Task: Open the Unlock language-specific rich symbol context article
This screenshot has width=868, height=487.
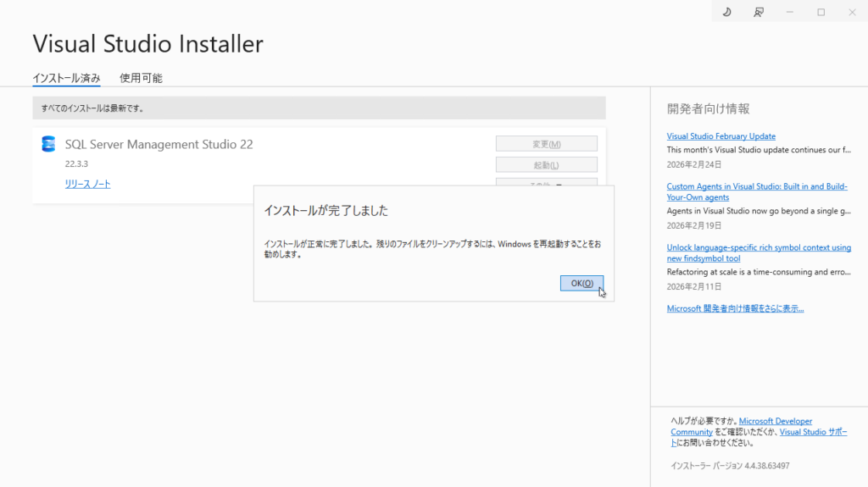Action: pyautogui.click(x=758, y=252)
